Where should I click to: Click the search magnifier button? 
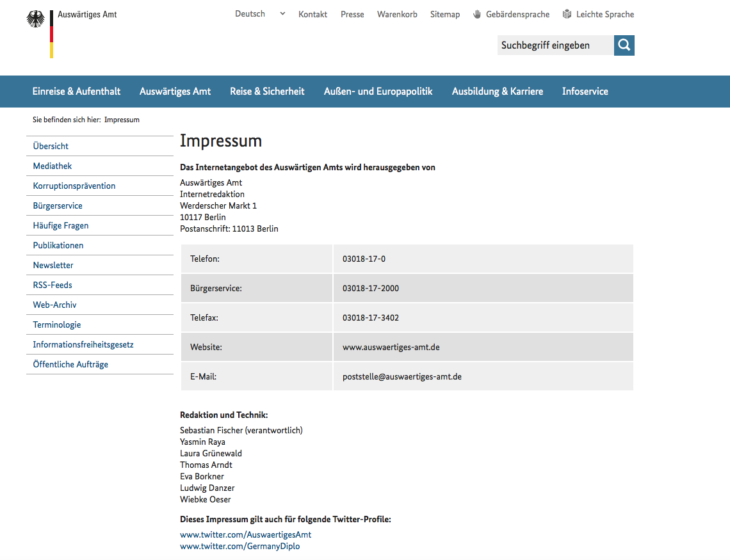(x=624, y=45)
